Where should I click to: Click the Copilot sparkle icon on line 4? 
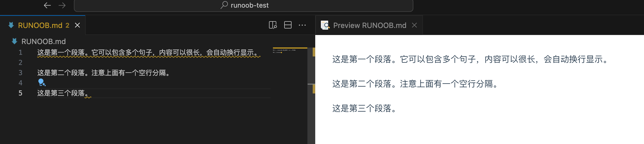[x=42, y=82]
